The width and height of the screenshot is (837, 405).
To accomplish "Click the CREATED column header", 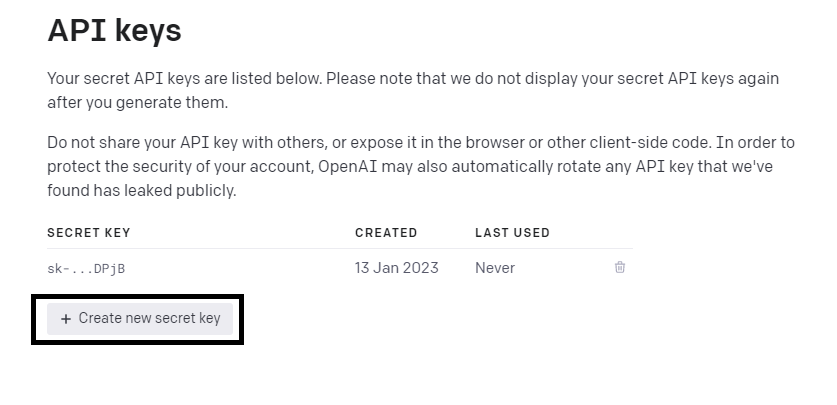I will pyautogui.click(x=386, y=233).
